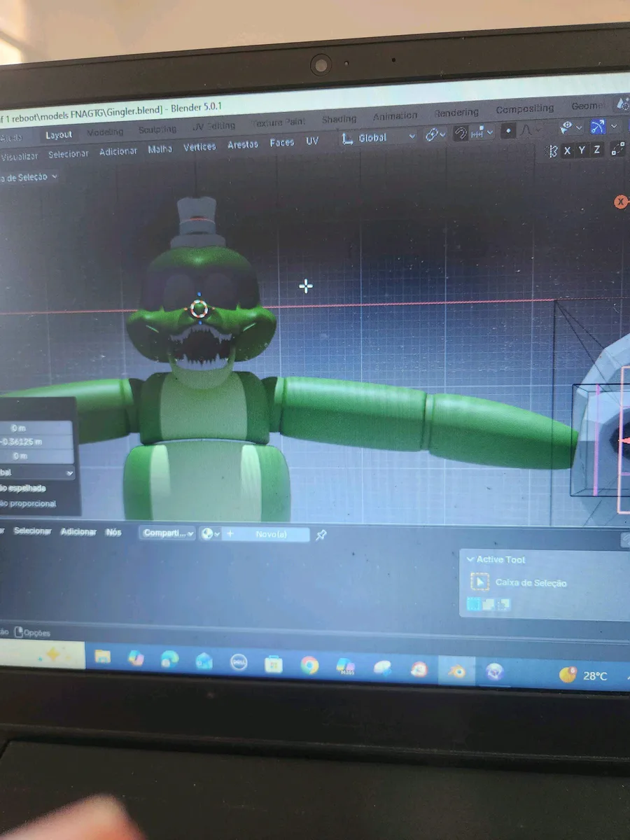
Task: Open the Visualizar menu
Action: coord(20,156)
